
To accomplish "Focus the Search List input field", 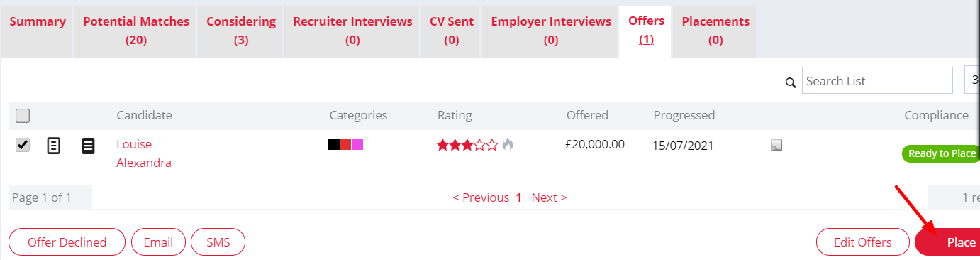I will (x=877, y=80).
